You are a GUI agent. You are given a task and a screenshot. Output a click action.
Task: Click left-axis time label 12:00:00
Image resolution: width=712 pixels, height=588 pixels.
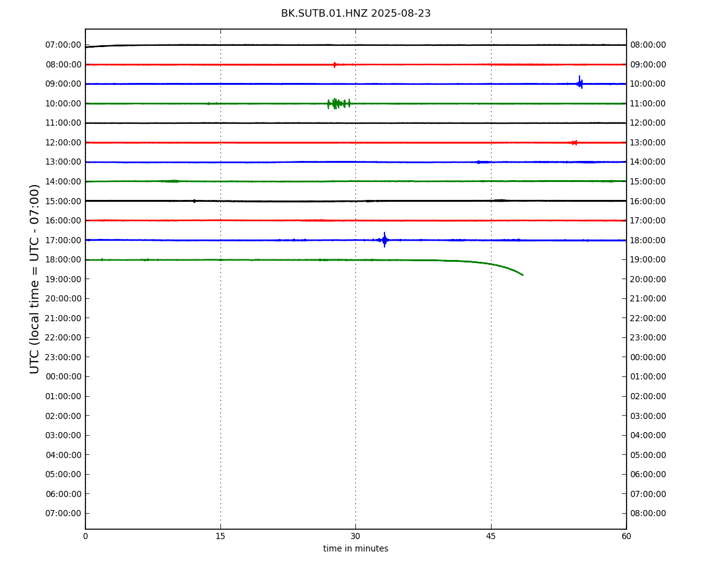click(63, 142)
